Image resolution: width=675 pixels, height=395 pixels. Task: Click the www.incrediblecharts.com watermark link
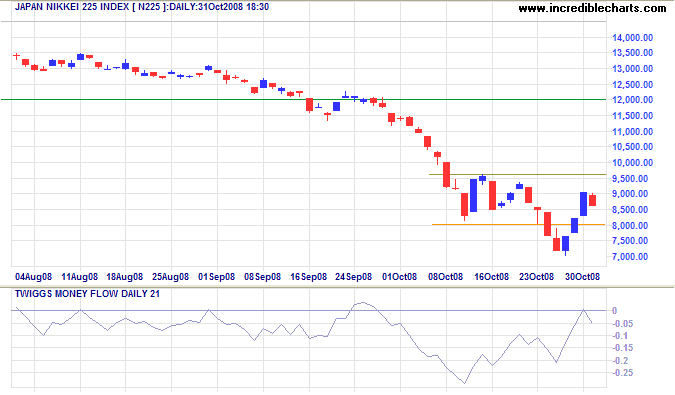pos(592,8)
